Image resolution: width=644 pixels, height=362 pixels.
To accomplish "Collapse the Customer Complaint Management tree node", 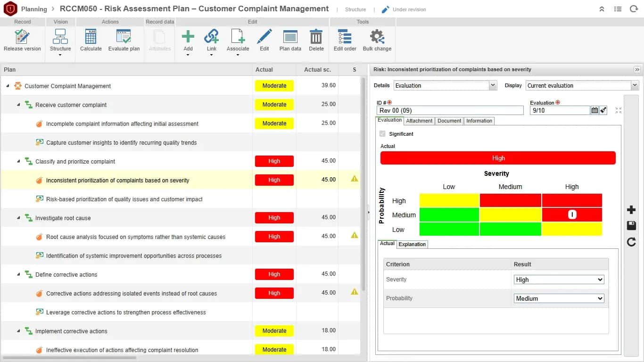I will tap(8, 86).
